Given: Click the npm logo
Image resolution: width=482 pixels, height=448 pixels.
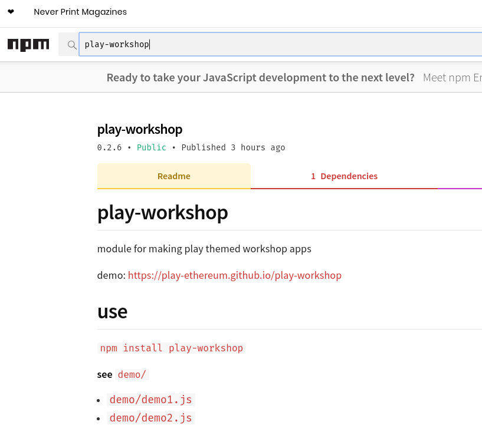Looking at the screenshot, I should tap(28, 45).
